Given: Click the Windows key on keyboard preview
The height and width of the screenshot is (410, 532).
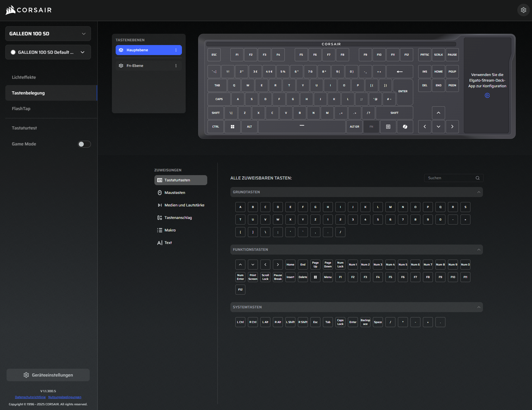Looking at the screenshot, I should [x=232, y=127].
